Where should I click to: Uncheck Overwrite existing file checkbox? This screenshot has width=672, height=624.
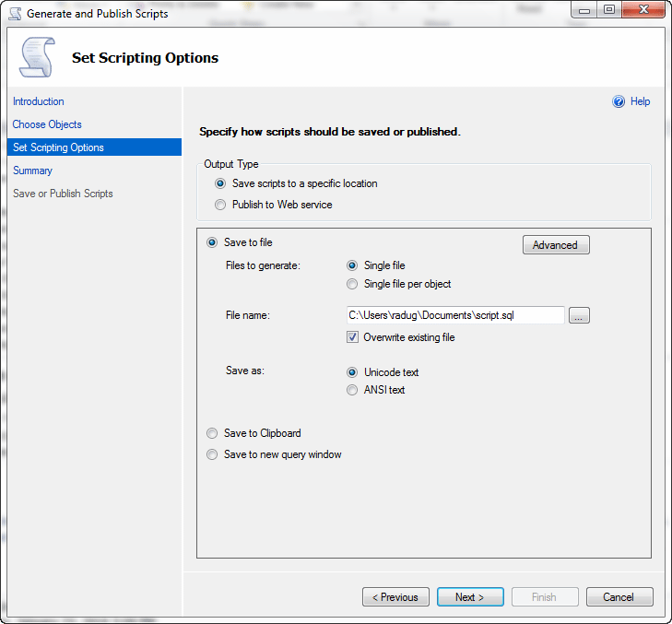point(352,337)
